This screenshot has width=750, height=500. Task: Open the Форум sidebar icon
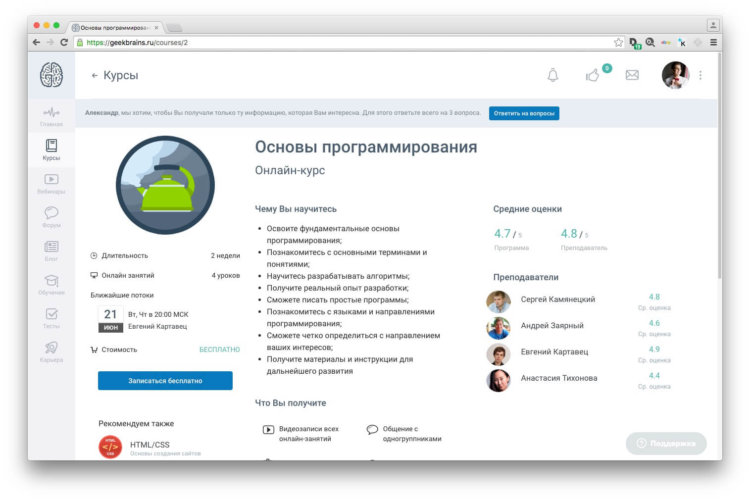click(51, 217)
